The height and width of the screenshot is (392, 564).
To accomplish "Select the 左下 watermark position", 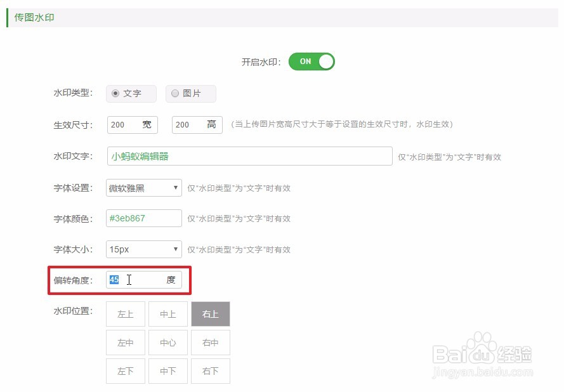I will [x=125, y=370].
